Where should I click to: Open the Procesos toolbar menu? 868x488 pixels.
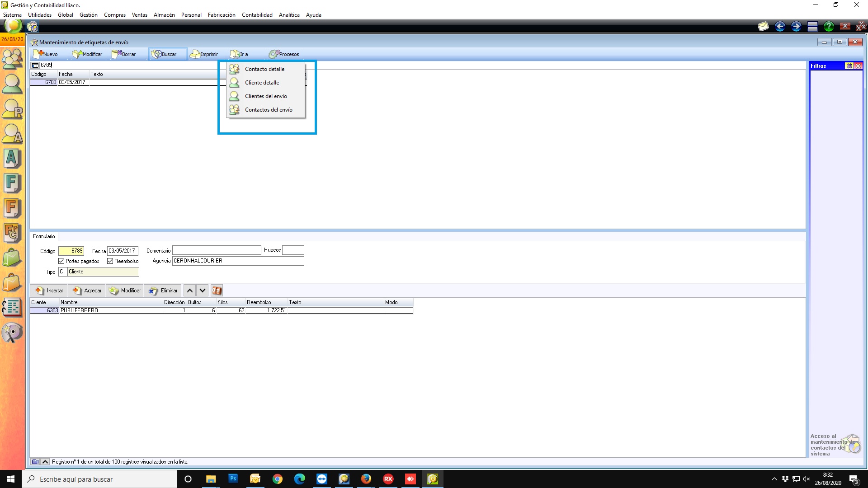tap(284, 54)
